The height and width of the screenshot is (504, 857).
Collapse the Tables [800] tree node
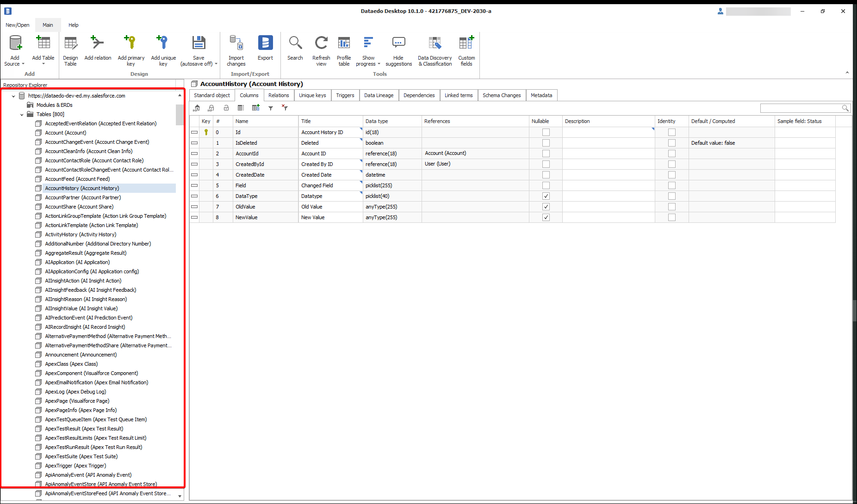click(22, 115)
